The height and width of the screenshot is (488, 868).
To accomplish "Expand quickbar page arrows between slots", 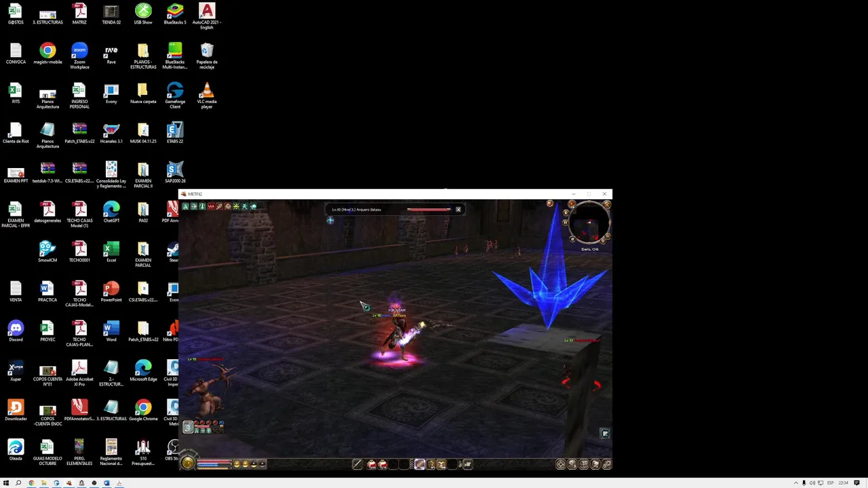I will (412, 464).
